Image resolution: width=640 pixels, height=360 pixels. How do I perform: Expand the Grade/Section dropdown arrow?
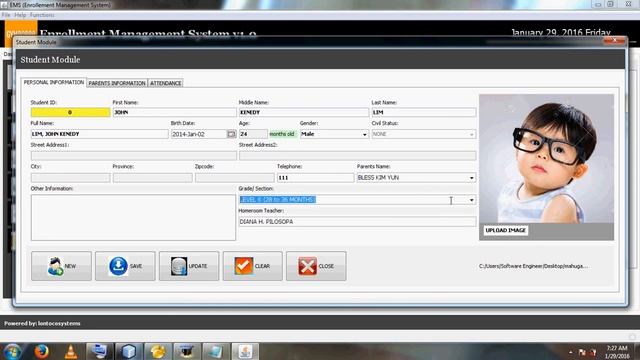(471, 200)
